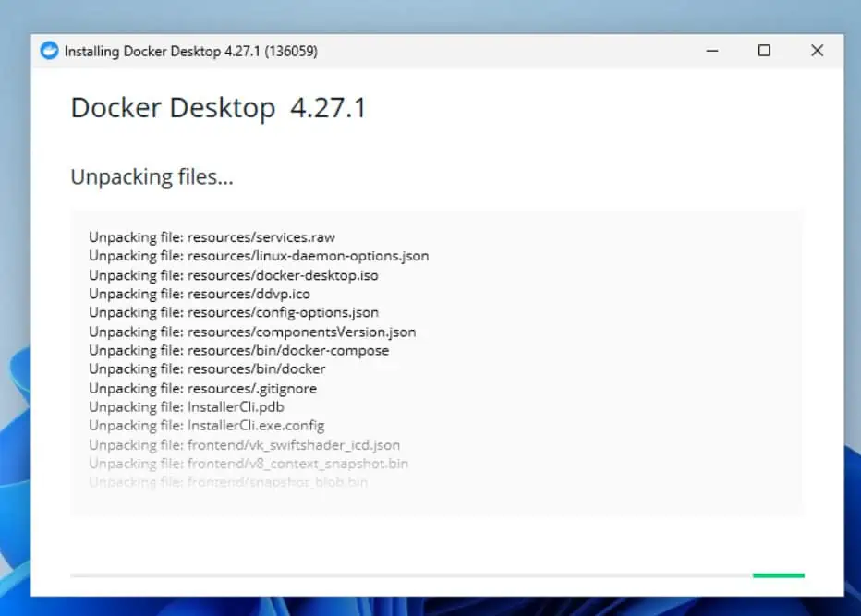
Task: Minimize the Docker Desktop installer window
Action: click(x=712, y=51)
